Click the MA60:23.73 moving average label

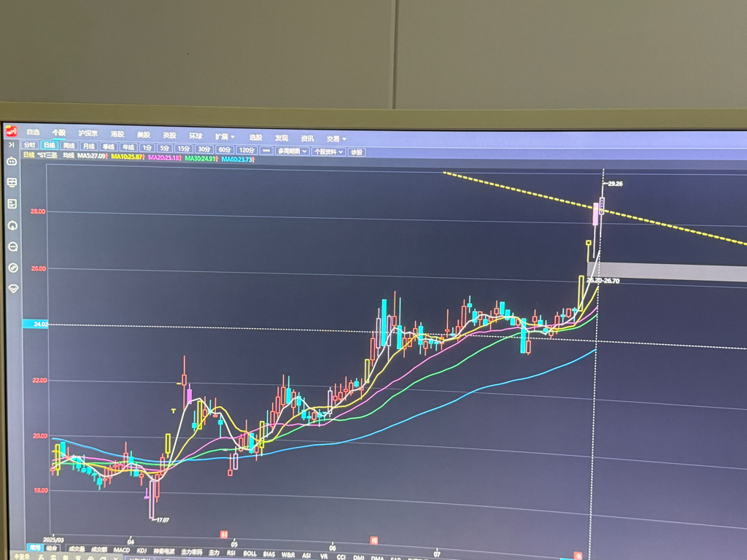pyautogui.click(x=238, y=160)
